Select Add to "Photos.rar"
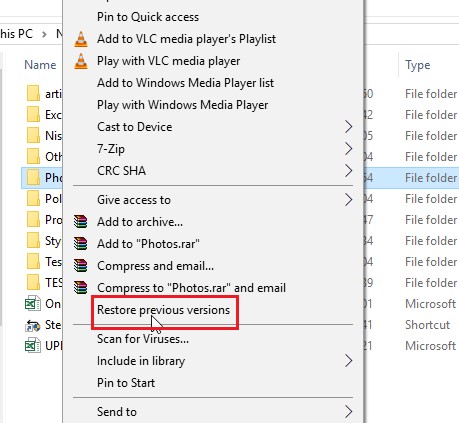The image size is (459, 423). pos(148,244)
